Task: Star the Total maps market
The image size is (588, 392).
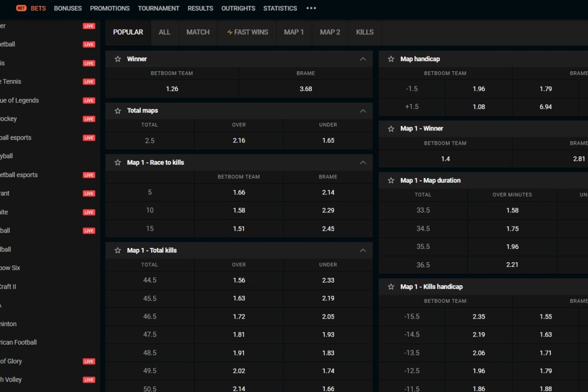Action: (118, 111)
